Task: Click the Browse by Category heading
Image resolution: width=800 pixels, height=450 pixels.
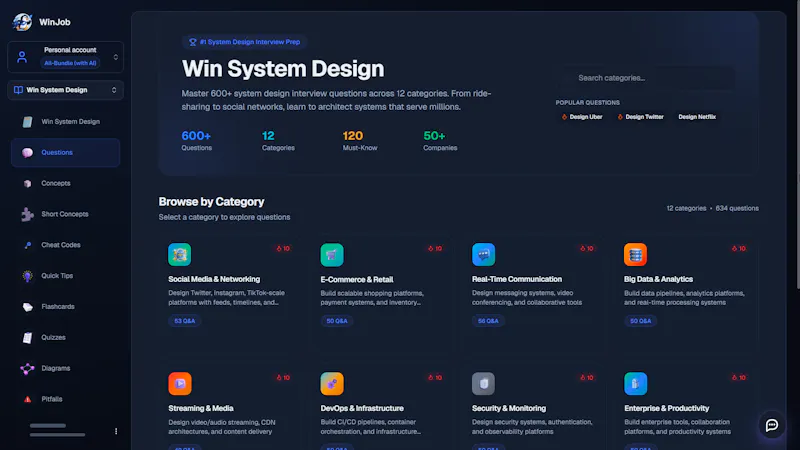Action: 211,202
